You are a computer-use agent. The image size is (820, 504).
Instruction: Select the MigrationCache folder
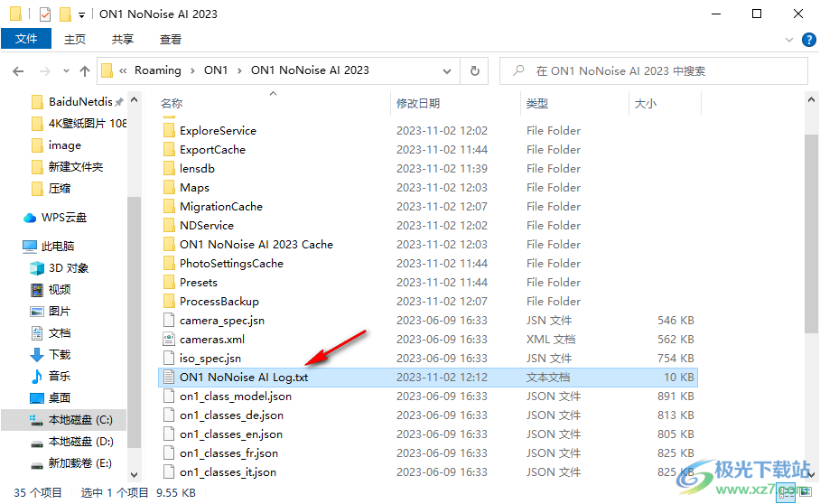(x=221, y=207)
